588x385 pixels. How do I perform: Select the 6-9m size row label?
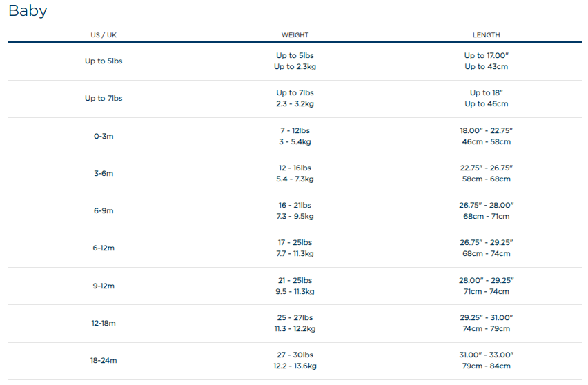tap(104, 210)
